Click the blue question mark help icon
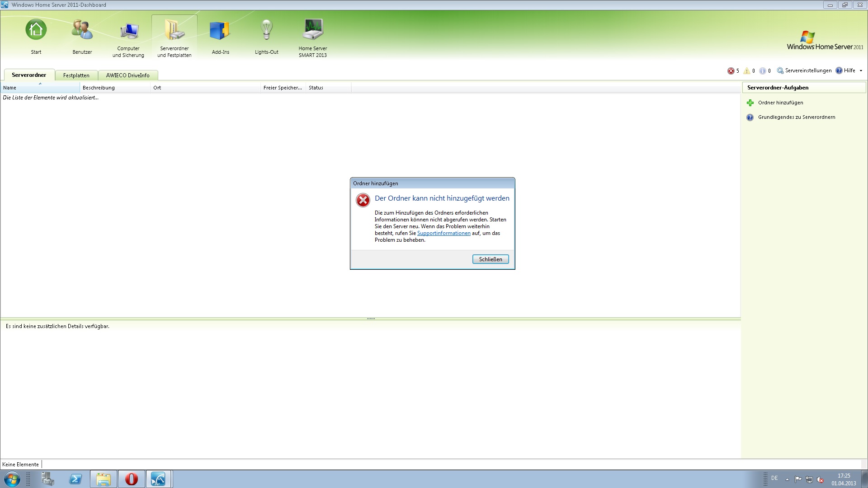This screenshot has width=868, height=488. (x=750, y=117)
